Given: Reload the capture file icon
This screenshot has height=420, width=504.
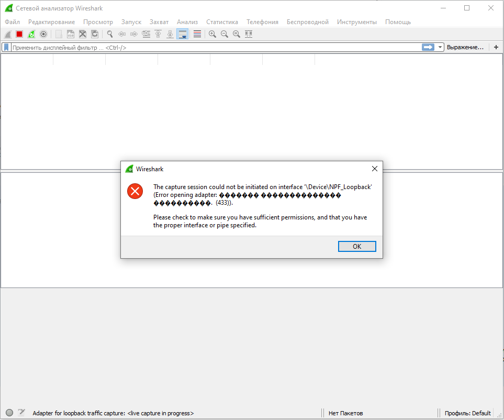Looking at the screenshot, I should [x=95, y=34].
